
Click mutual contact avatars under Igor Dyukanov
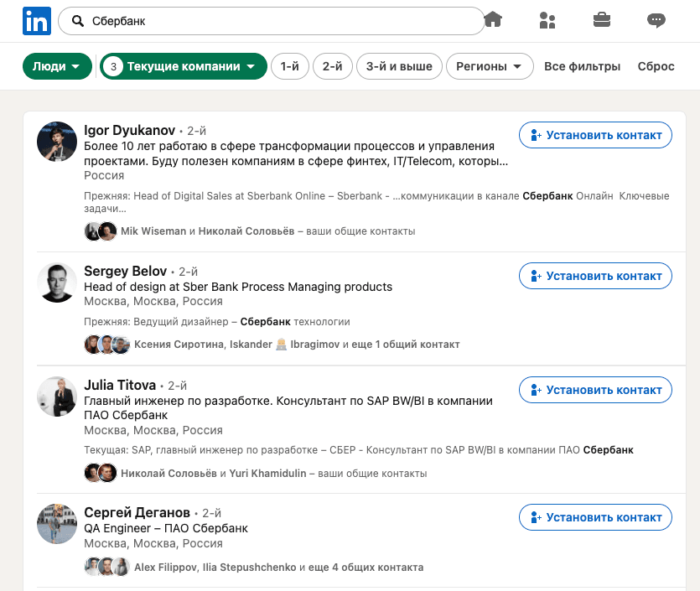click(x=101, y=231)
